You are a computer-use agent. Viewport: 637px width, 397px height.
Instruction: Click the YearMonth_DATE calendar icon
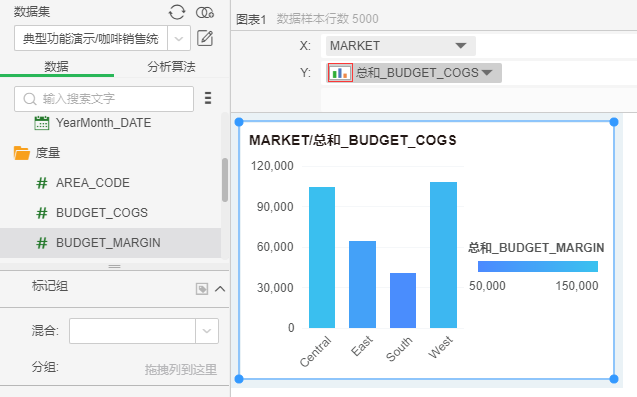point(41,123)
